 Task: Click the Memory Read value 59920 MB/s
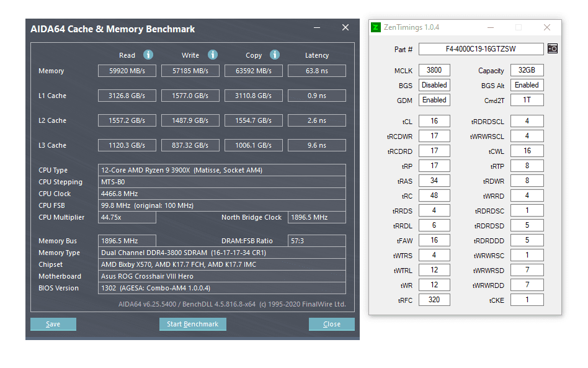127,71
